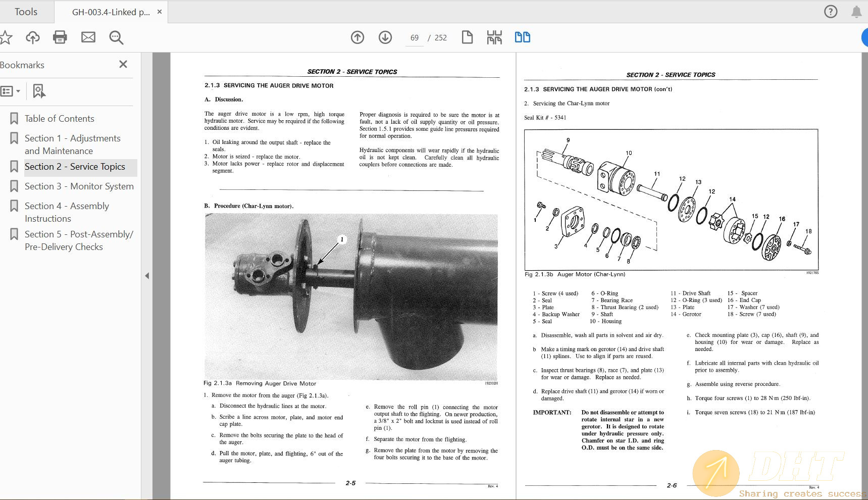Toggle single page display icon
Viewport: 868px width, 500px height.
467,37
